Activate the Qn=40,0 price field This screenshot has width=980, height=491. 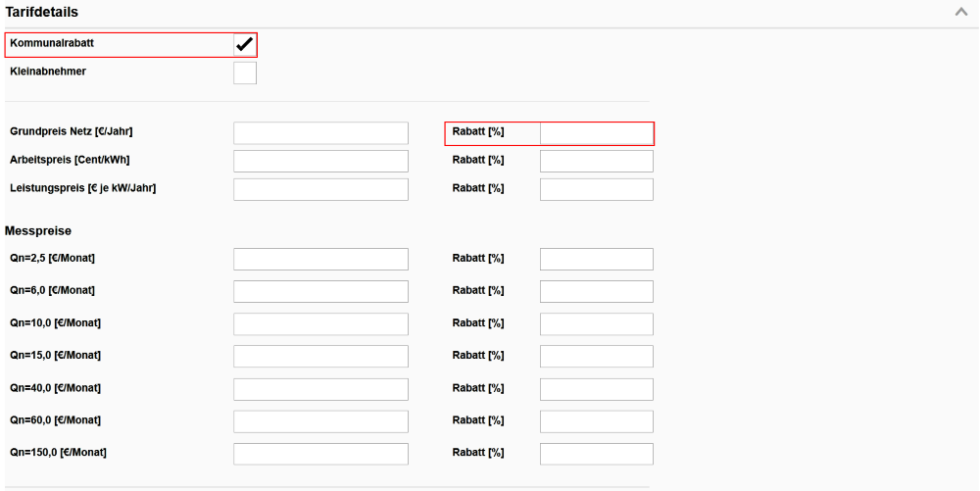click(x=320, y=389)
